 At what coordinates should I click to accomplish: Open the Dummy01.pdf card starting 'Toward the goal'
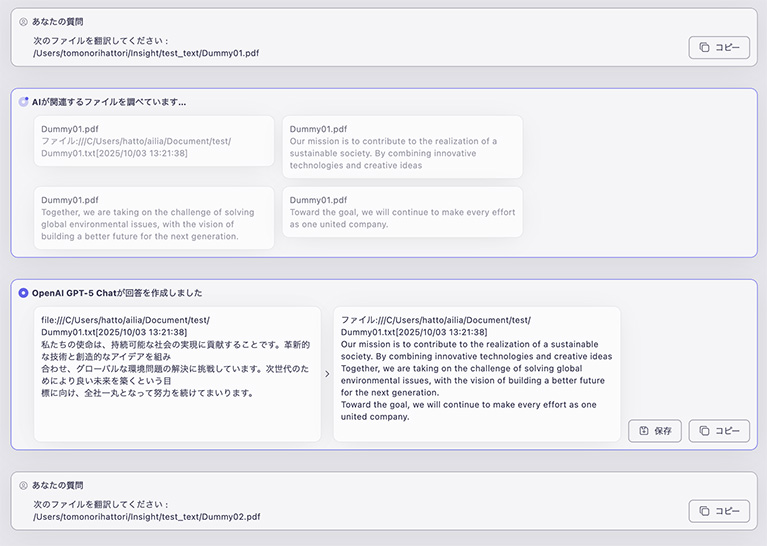(x=402, y=212)
